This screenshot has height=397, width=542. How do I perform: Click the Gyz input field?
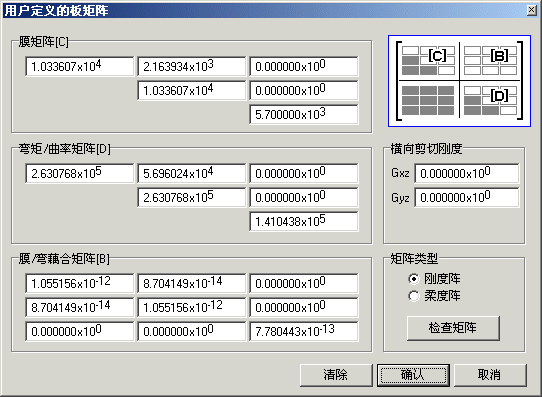(x=467, y=197)
